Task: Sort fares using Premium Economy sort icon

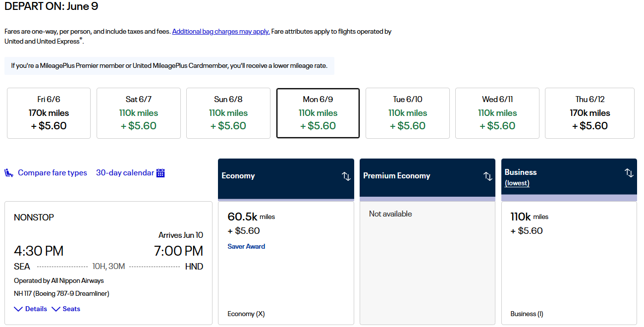Action: pyautogui.click(x=487, y=176)
